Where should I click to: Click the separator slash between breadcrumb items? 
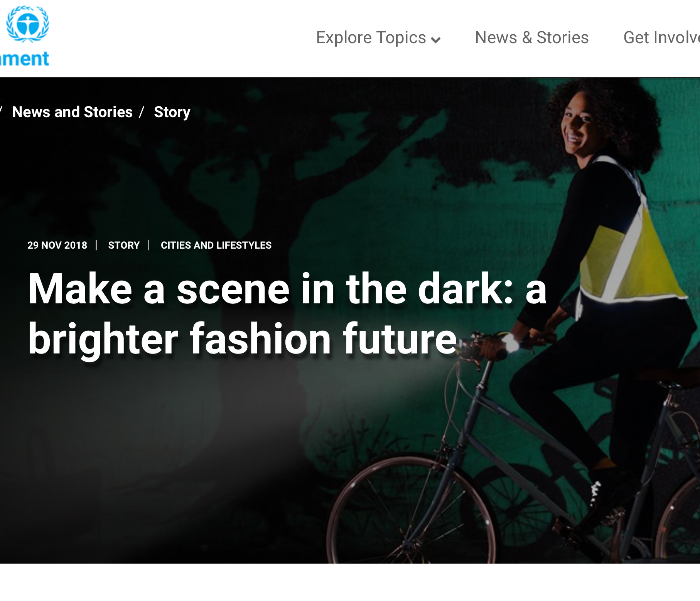(142, 112)
